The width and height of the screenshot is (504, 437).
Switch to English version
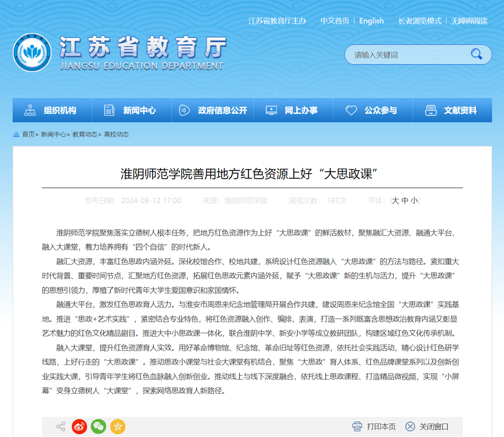point(371,21)
